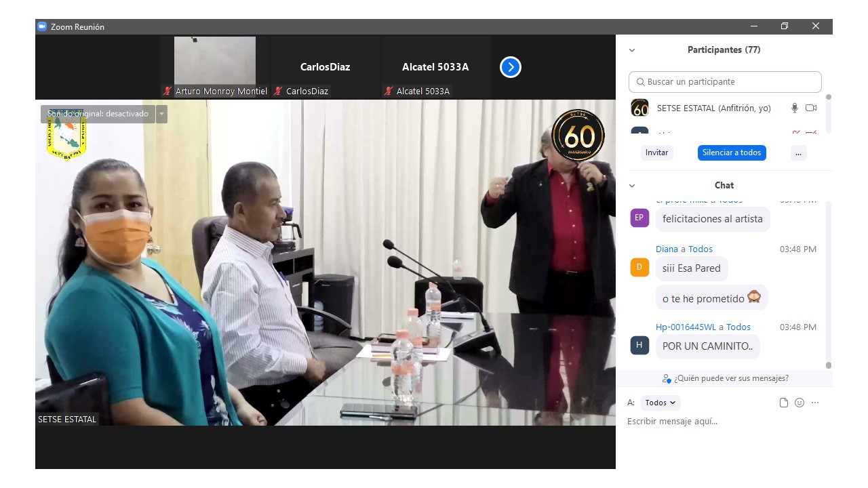Click message 'o te he prometido'

point(711,298)
